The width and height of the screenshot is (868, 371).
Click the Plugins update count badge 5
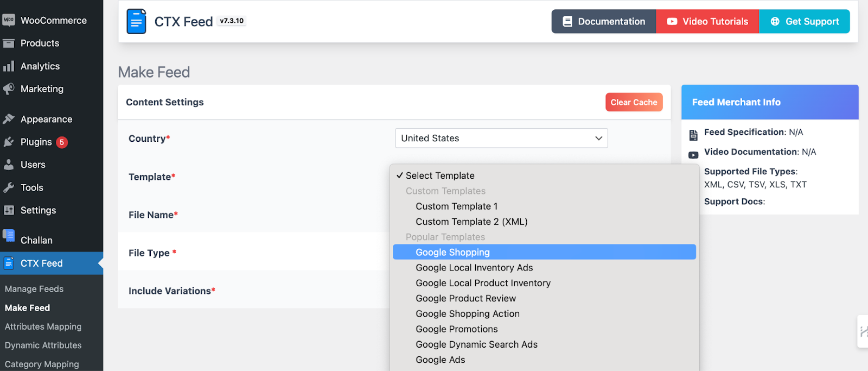pyautogui.click(x=62, y=142)
